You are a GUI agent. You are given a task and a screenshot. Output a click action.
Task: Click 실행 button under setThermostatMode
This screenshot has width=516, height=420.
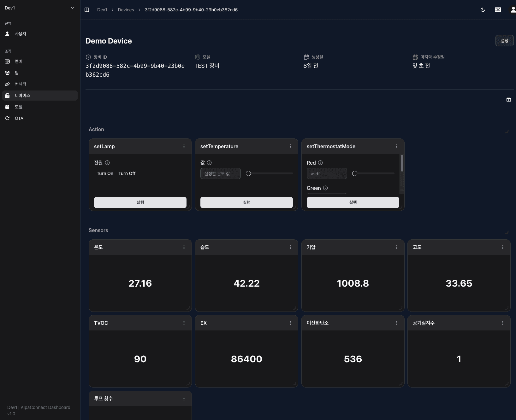[353, 202]
